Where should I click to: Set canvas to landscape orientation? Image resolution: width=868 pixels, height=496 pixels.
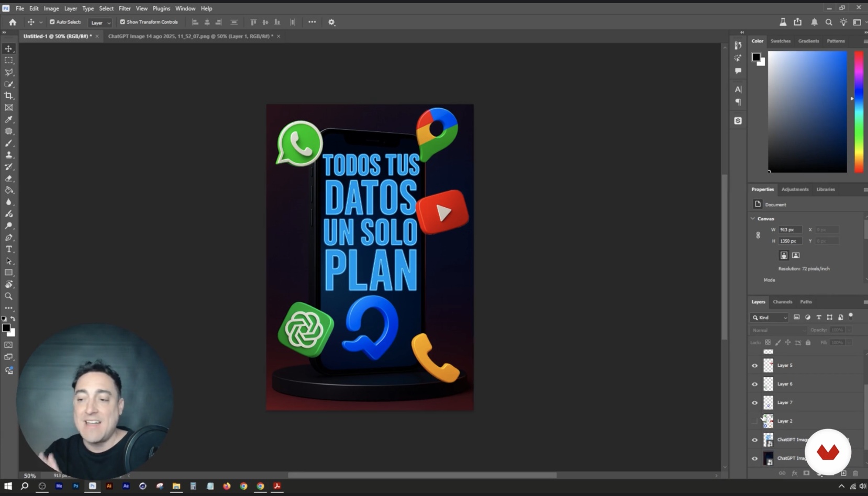click(796, 255)
